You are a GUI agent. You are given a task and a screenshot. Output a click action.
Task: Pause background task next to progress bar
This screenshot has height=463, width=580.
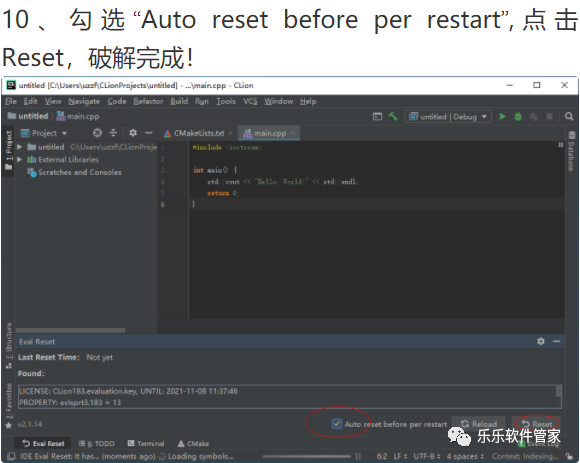pyautogui.click(x=358, y=456)
